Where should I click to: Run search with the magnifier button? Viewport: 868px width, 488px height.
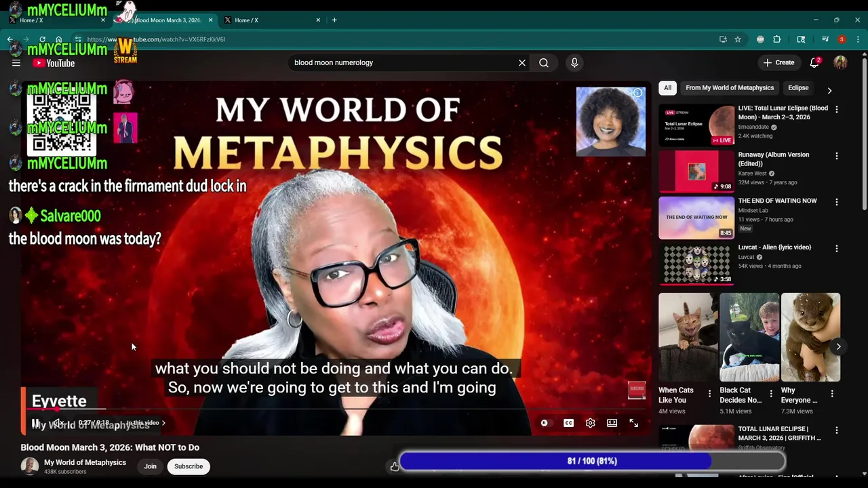coord(544,62)
